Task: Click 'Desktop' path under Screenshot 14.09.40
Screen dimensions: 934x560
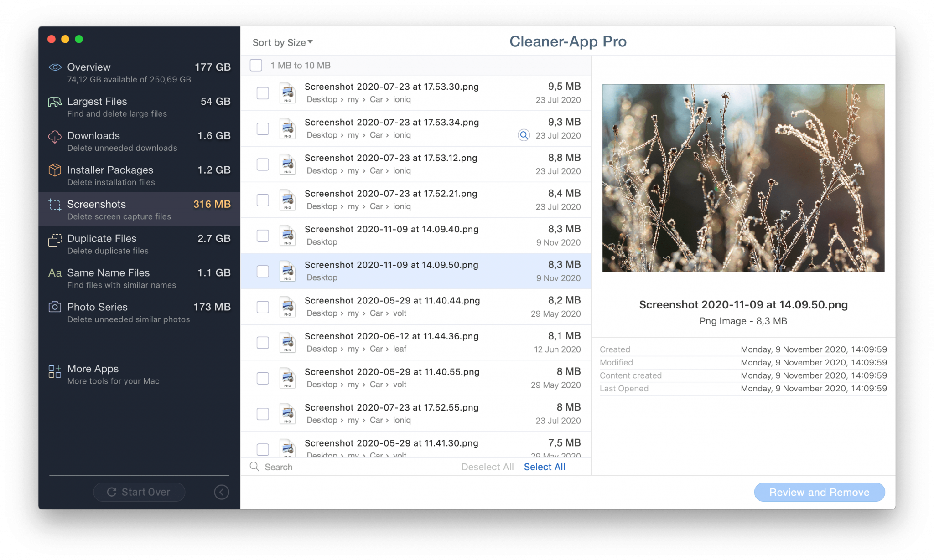Action: (322, 242)
